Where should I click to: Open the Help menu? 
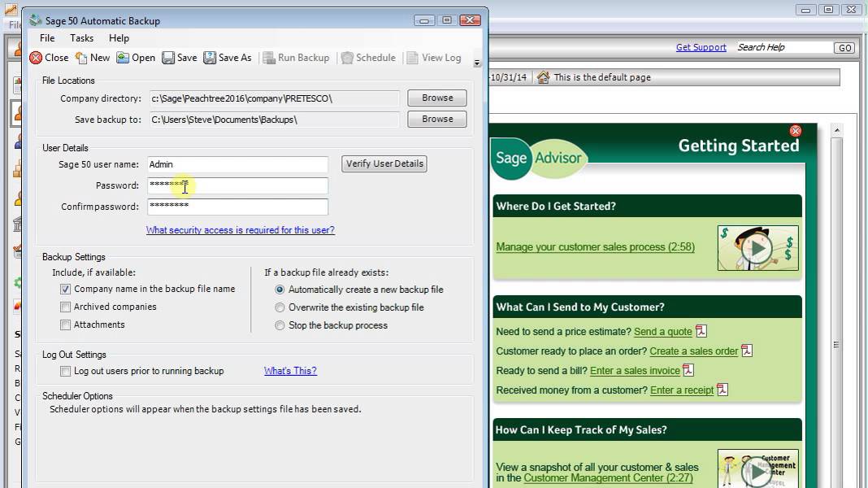[119, 38]
